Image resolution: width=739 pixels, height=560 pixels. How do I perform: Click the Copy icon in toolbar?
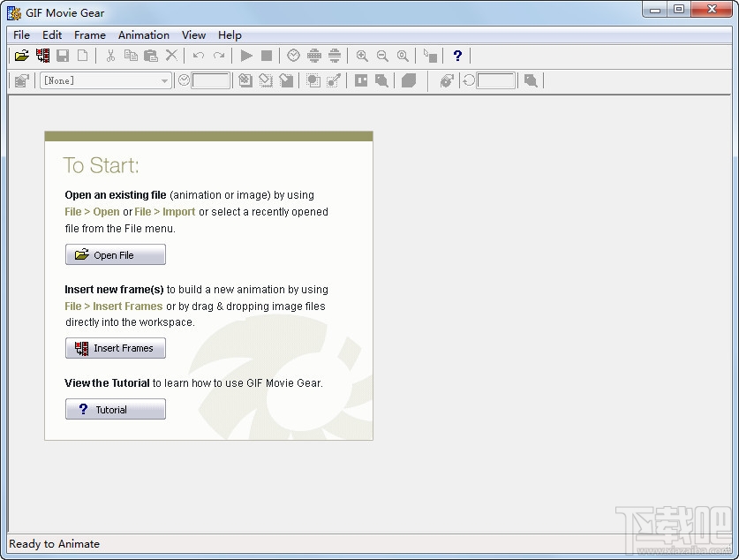131,56
